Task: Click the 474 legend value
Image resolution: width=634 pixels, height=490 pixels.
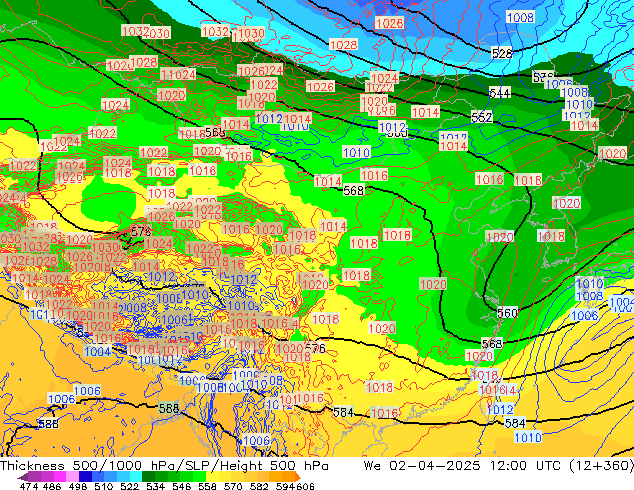Action: [x=29, y=486]
